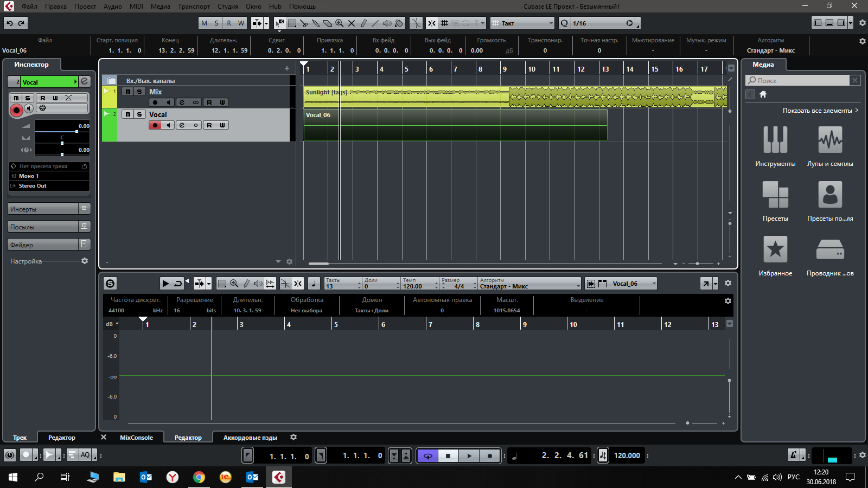The width and height of the screenshot is (868, 488).
Task: Click the Sunlight audio clip on the Mix track
Action: 515,97
